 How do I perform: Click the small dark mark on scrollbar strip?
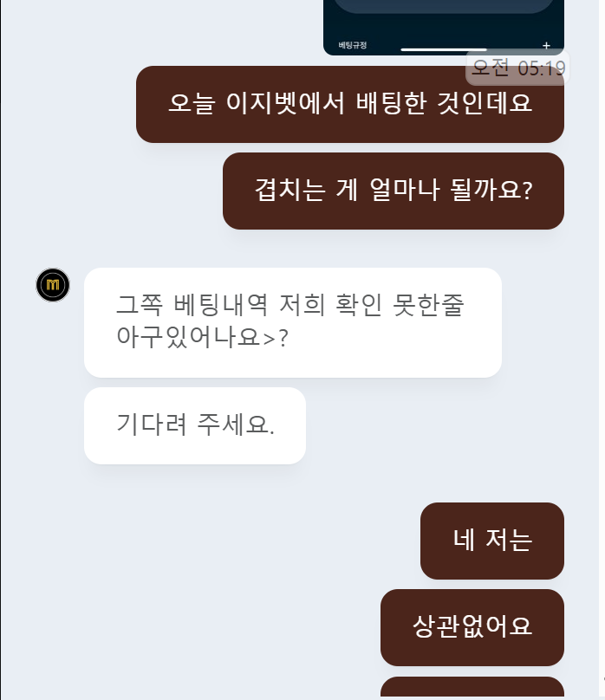pos(603,678)
